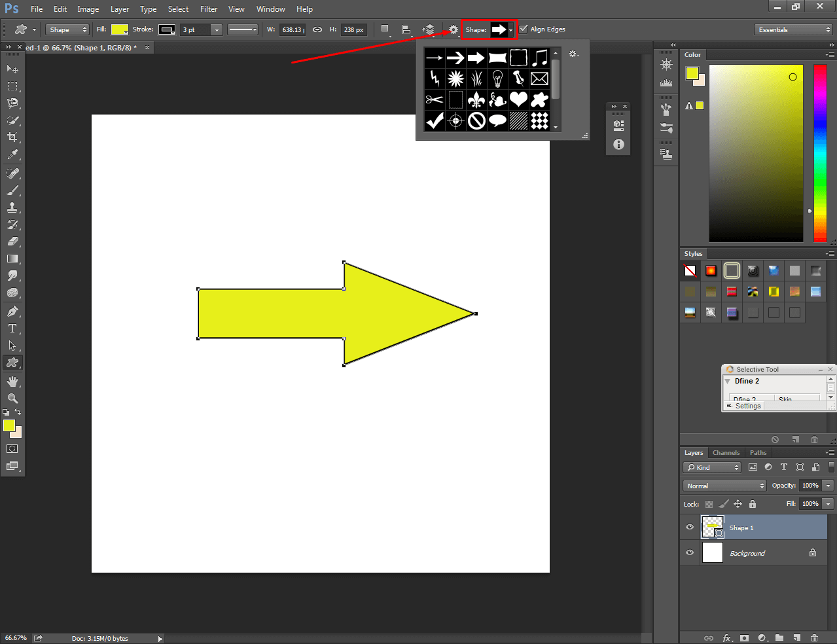
Task: Select the Move tool
Action: tap(13, 68)
